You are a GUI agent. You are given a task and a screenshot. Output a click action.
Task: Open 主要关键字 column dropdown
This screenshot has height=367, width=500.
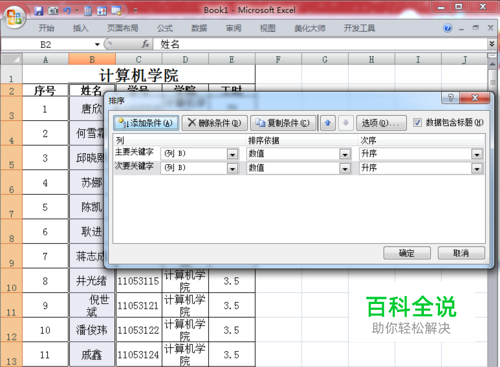coord(232,154)
